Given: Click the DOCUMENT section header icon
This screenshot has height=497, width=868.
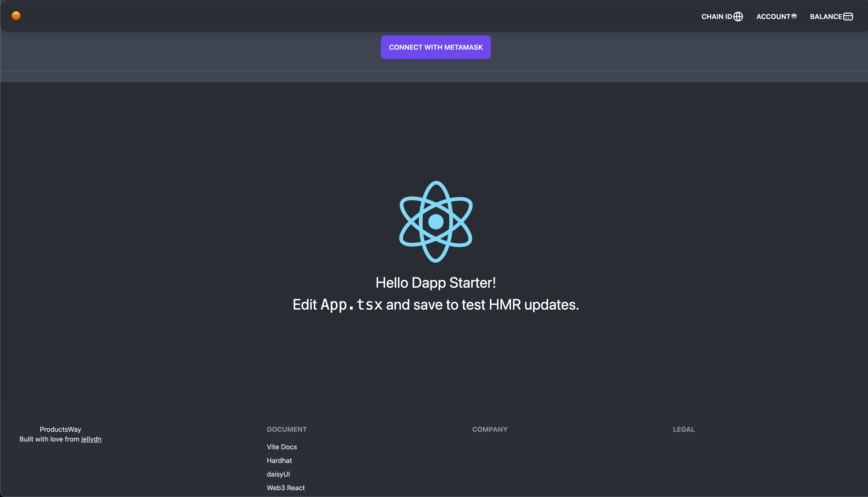Looking at the screenshot, I should click(x=287, y=430).
